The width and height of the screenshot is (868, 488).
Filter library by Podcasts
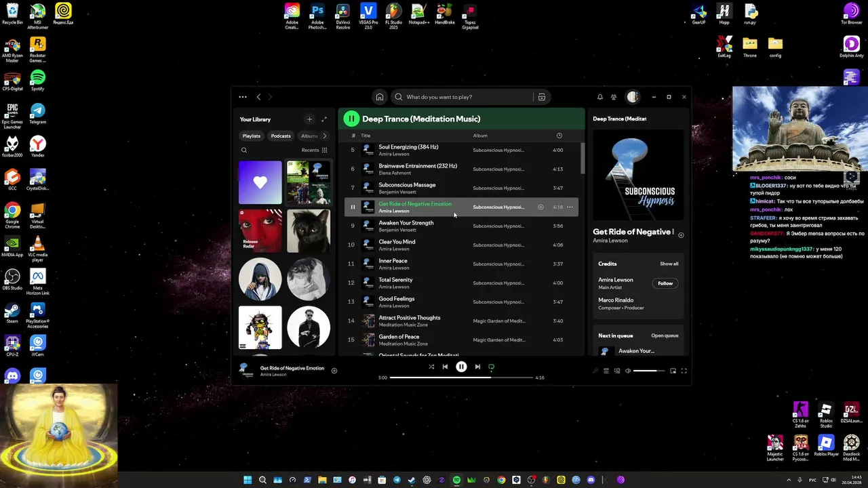(281, 136)
